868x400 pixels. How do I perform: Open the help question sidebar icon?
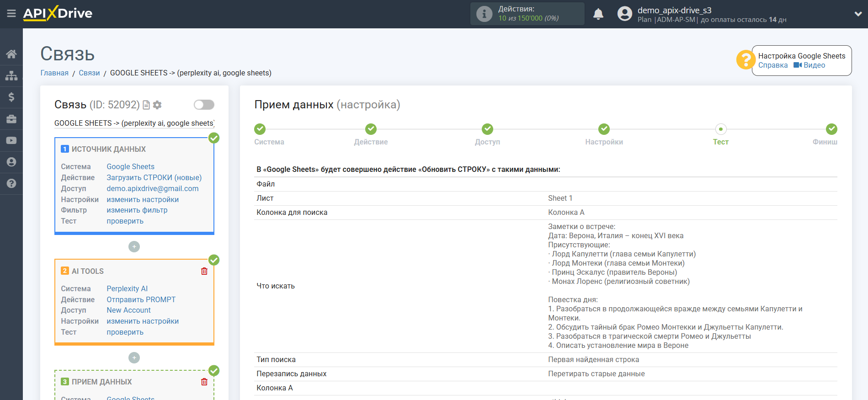pyautogui.click(x=11, y=183)
